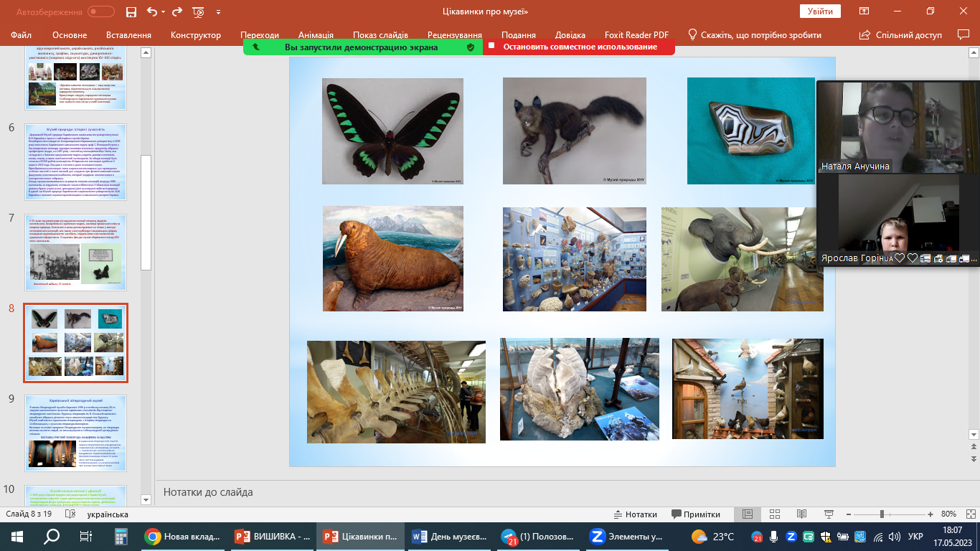Expand Customize Quick Access Toolbar dropdown
This screenshot has width=980, height=551.
coord(218,12)
